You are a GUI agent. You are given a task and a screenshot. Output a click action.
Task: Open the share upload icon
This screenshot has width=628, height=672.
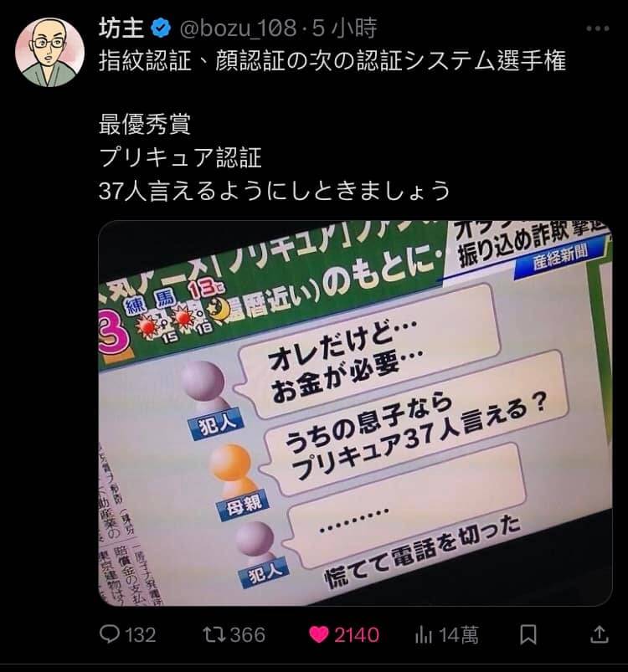[600, 634]
